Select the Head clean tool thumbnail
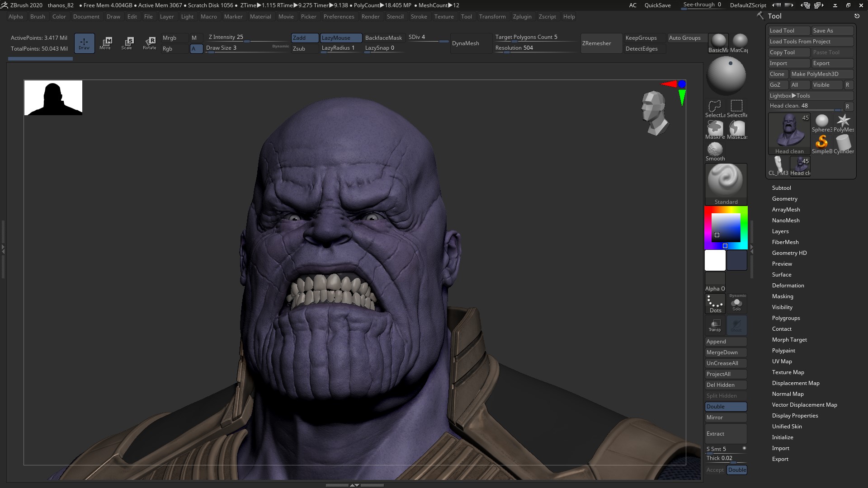Screen dimensions: 868x488 [789, 134]
